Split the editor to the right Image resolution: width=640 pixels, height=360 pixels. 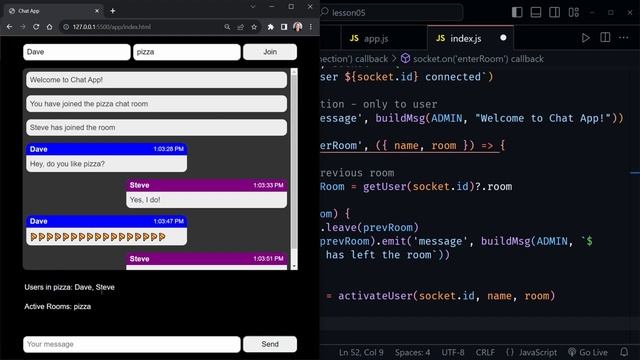coord(605,38)
